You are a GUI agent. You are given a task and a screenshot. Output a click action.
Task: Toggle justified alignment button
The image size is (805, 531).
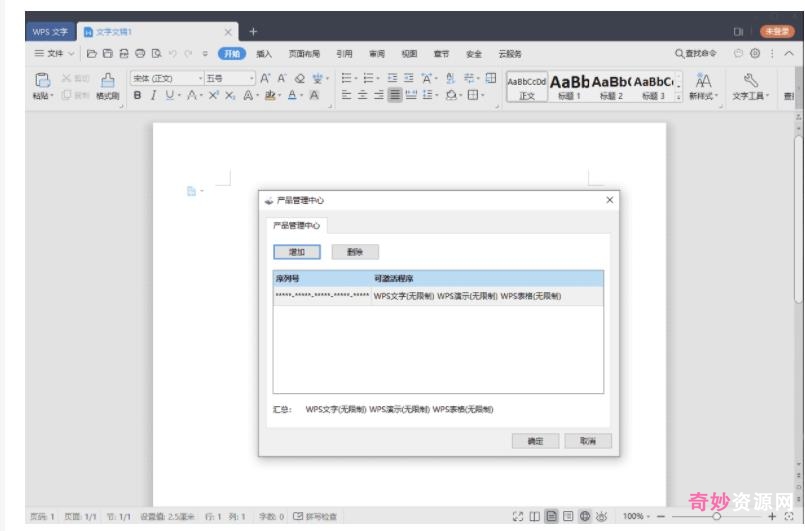394,95
